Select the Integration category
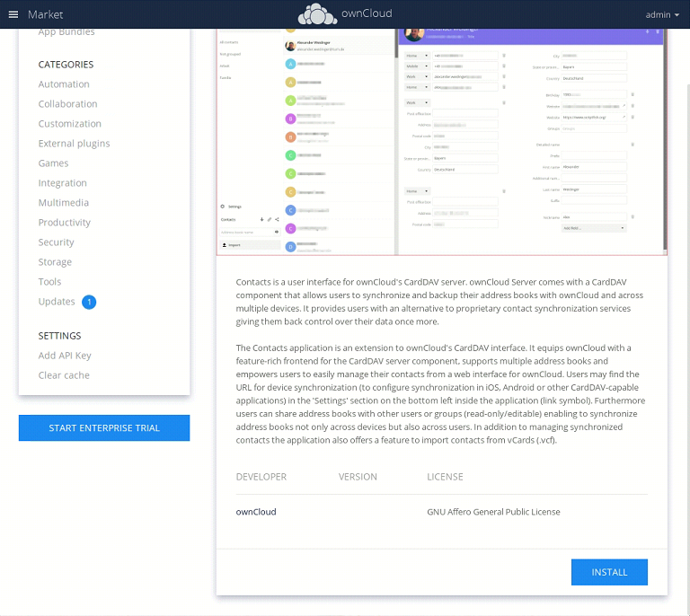Screen dimensions: 690x616 click(x=63, y=183)
